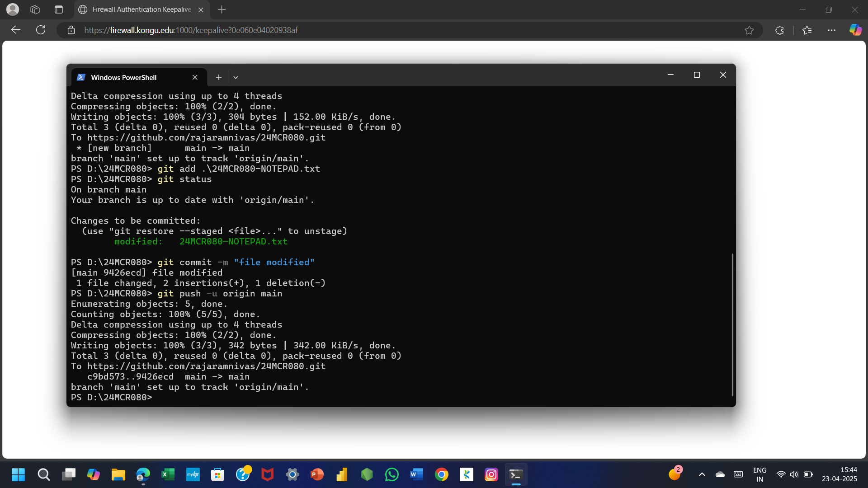Screen dimensions: 868x488
Task: Click the final PS D:\24MCR080> prompt line
Action: pos(111,398)
